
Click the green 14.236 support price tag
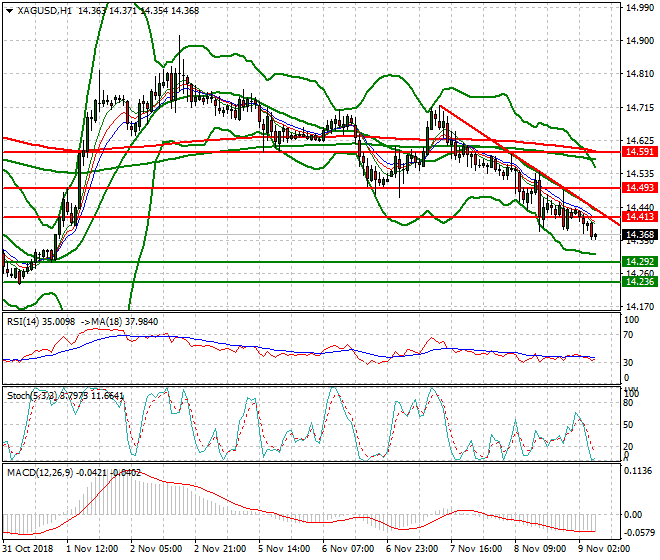[637, 281]
